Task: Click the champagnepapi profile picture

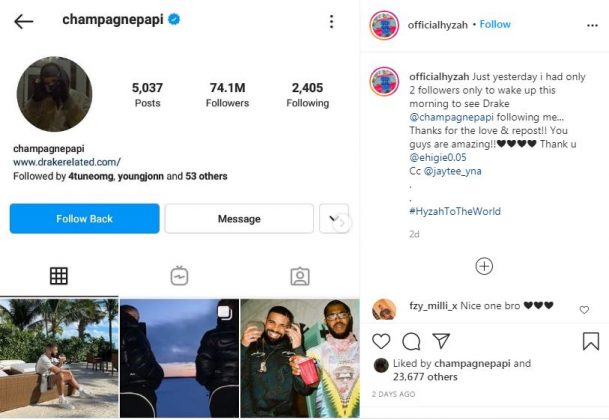Action: tap(55, 94)
